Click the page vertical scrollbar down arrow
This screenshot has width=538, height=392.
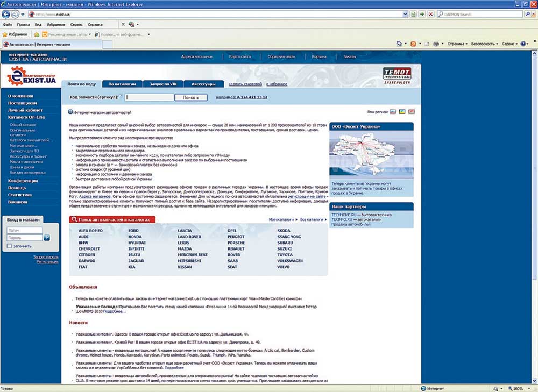click(x=534, y=381)
